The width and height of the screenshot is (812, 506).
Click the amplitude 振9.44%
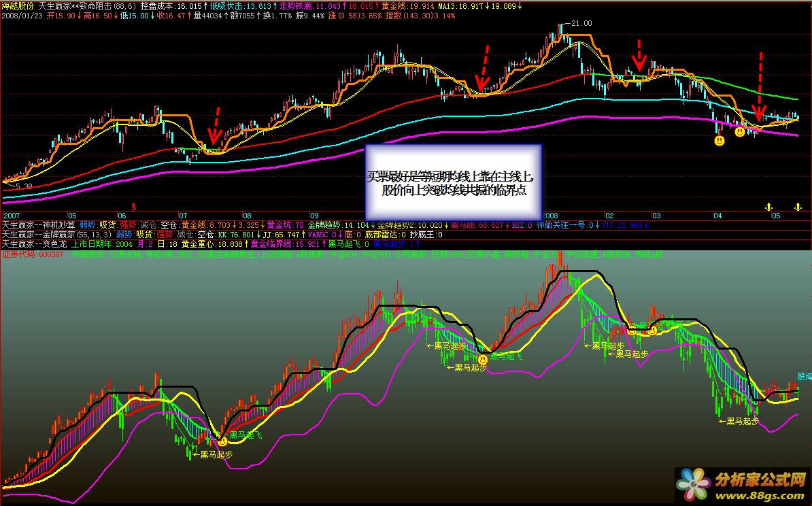[x=310, y=16]
